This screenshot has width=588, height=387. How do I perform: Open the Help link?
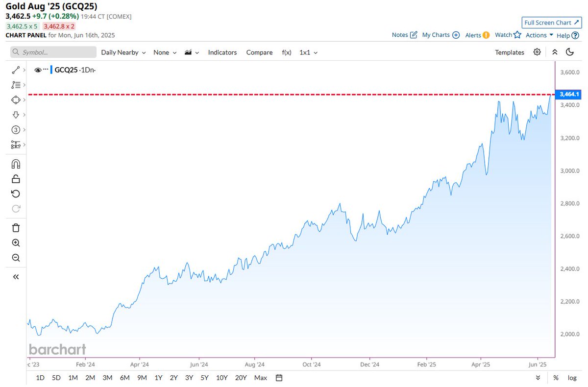coord(567,35)
